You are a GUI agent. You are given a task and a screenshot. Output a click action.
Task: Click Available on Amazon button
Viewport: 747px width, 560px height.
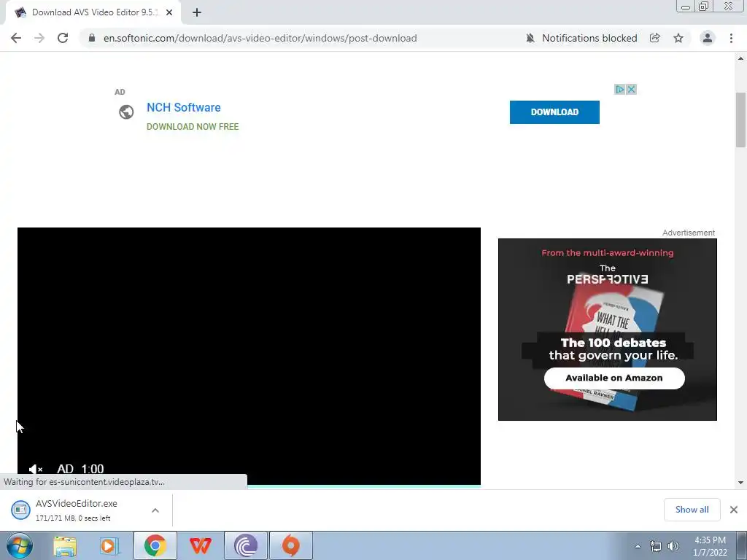pos(614,378)
